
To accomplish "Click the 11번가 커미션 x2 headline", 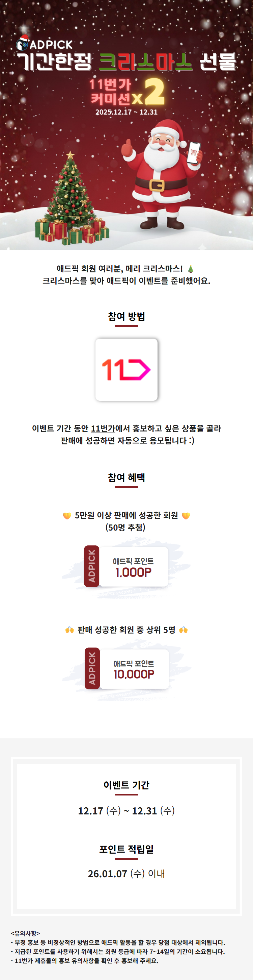I will pos(127,92).
